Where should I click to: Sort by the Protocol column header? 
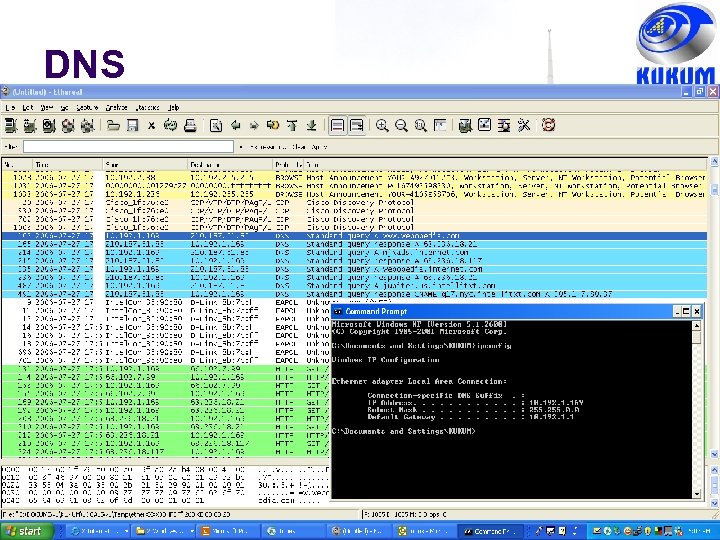tap(288, 164)
